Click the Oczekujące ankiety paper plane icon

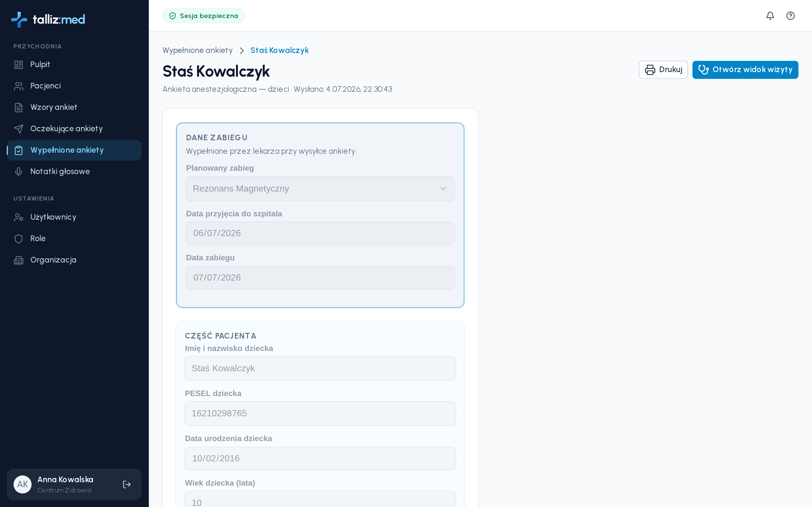(x=18, y=129)
